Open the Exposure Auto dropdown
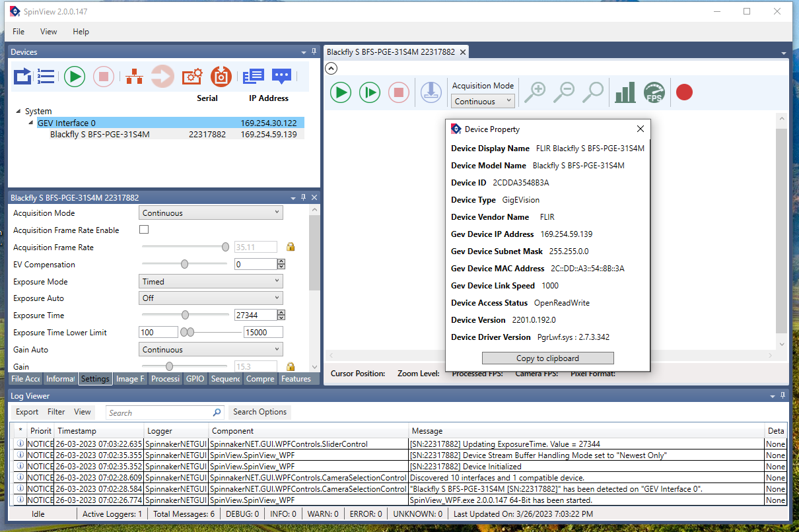Image resolution: width=799 pixels, height=532 pixels. pyautogui.click(x=211, y=298)
